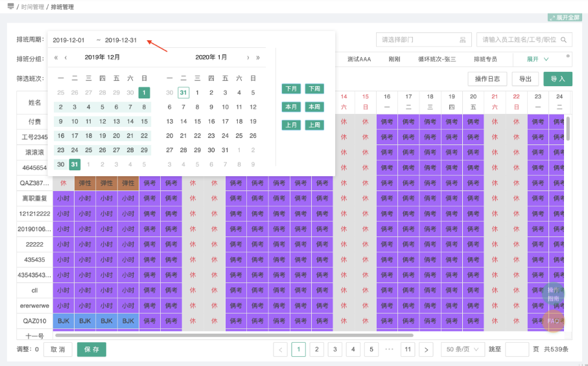The image size is (588, 366).
Task: Expand the 展开 schedule group list
Action: coord(537,59)
